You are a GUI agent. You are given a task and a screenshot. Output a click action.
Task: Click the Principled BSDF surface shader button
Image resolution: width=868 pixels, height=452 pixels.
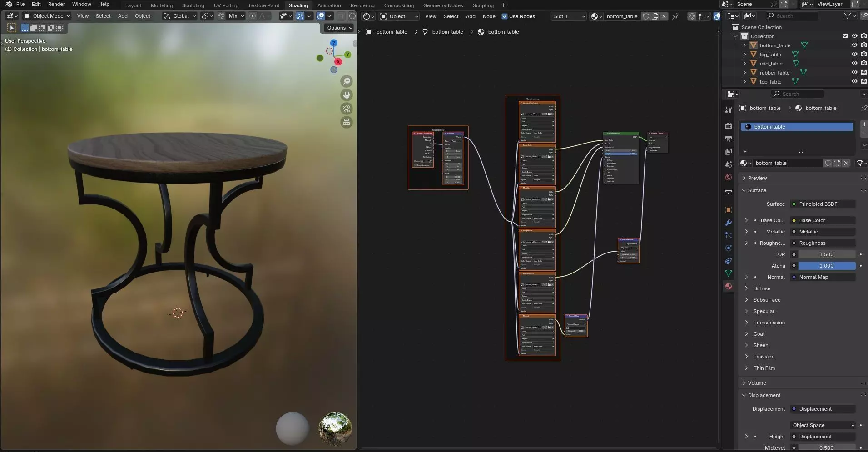tap(823, 204)
